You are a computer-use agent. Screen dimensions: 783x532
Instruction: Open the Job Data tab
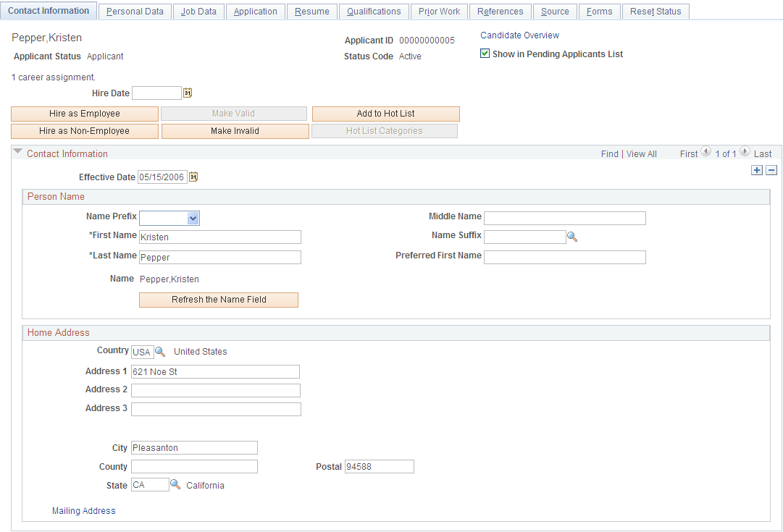[198, 12]
